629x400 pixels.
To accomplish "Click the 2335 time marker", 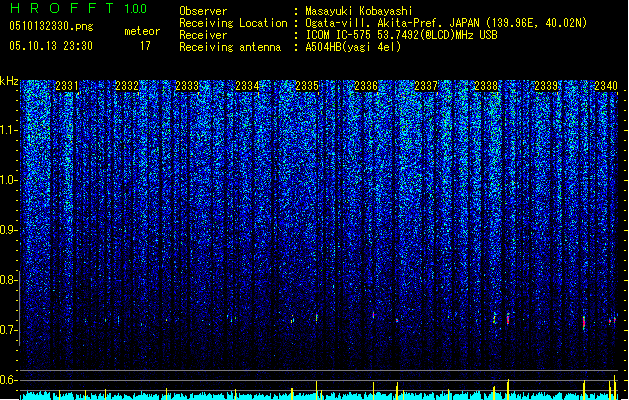I will coord(307,86).
